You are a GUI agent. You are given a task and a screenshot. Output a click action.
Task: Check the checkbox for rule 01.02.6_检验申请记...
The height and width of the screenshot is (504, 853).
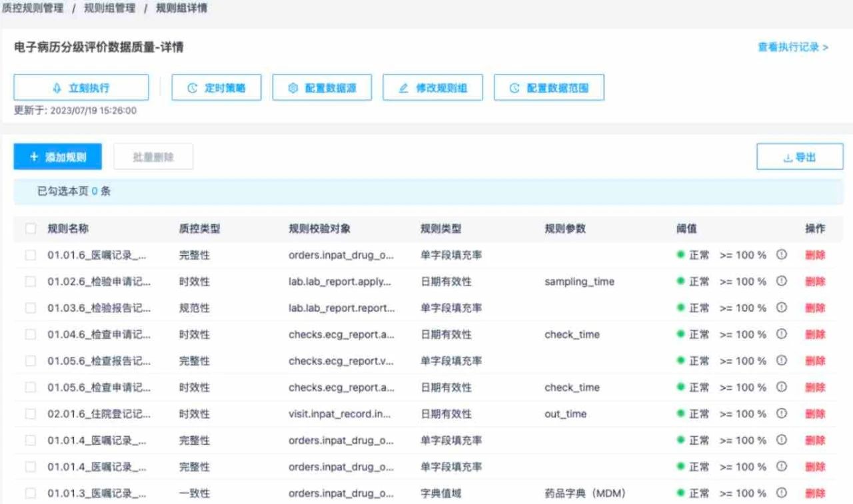(30, 282)
